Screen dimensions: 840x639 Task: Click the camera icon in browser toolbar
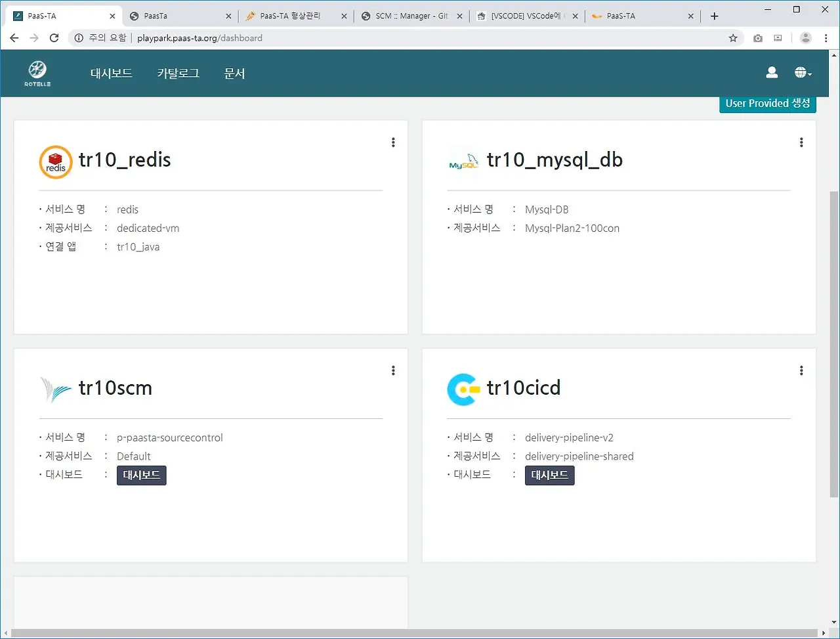point(758,38)
